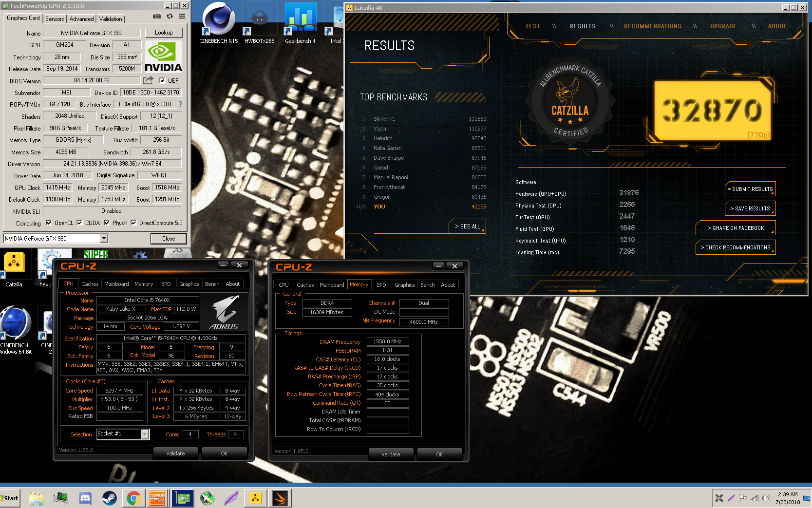
Task: Click OK in the right CPU-Z Memory window
Action: coord(439,454)
